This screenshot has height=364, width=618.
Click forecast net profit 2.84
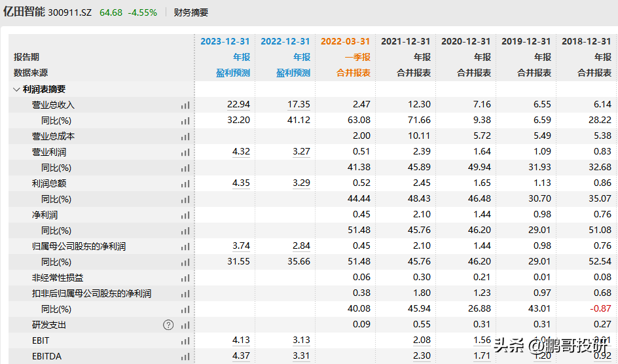click(x=302, y=246)
